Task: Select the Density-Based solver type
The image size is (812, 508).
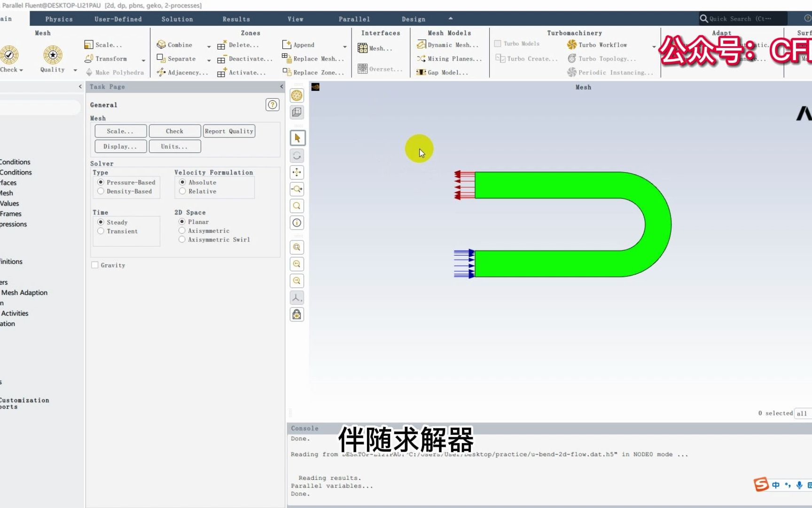Action: tap(101, 191)
